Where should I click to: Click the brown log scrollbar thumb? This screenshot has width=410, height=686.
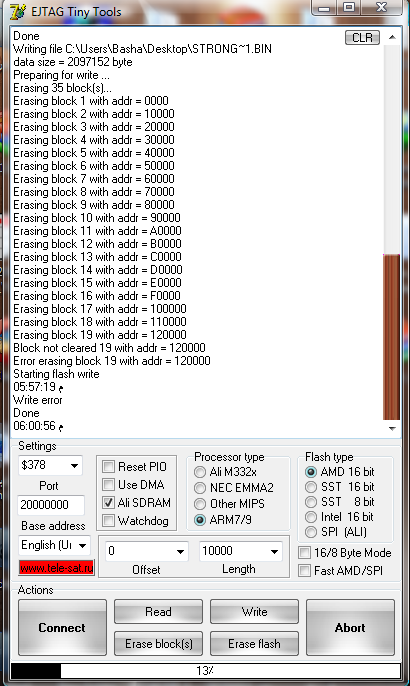pos(392,337)
